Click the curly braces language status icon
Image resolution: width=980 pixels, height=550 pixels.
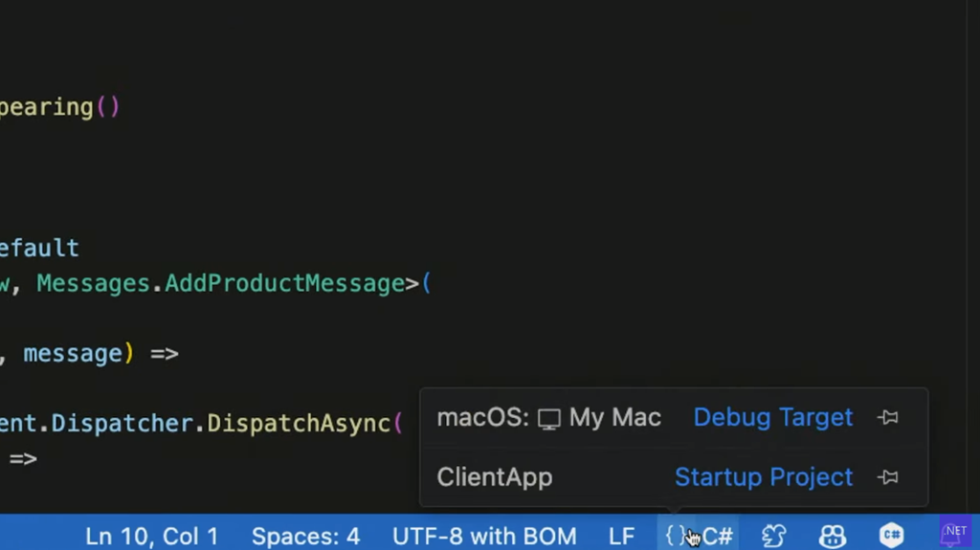(x=676, y=536)
